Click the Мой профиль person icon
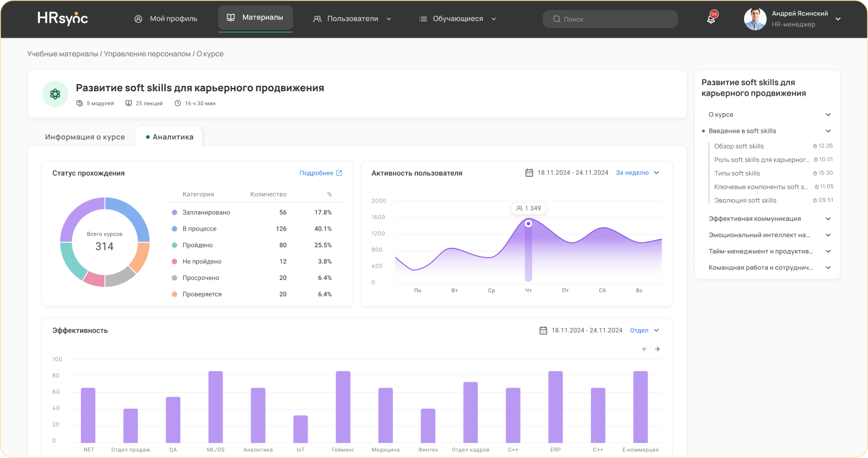This screenshot has height=458, width=868. pos(138,19)
